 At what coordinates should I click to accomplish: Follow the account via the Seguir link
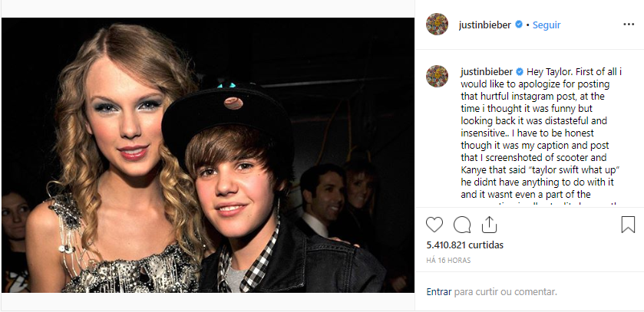547,25
